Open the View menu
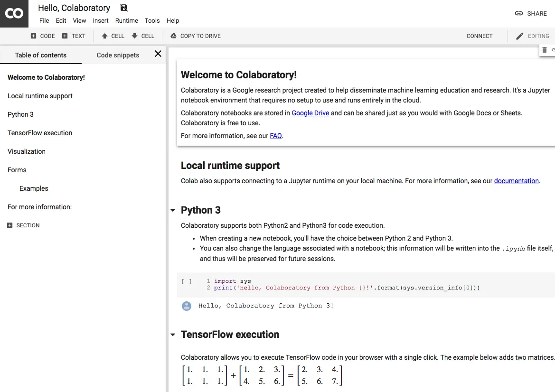 79,20
